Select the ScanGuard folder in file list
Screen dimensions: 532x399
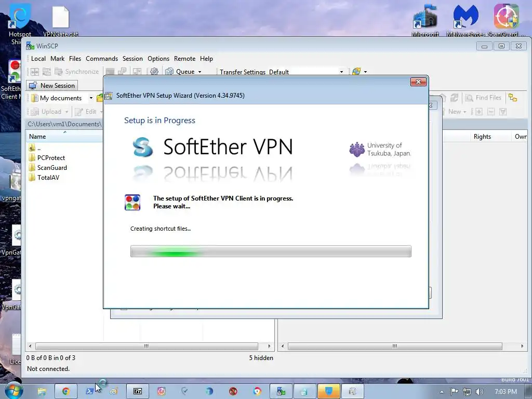pyautogui.click(x=48, y=168)
